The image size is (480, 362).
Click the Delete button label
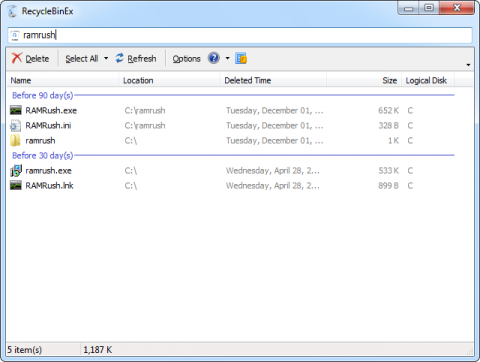(37, 59)
